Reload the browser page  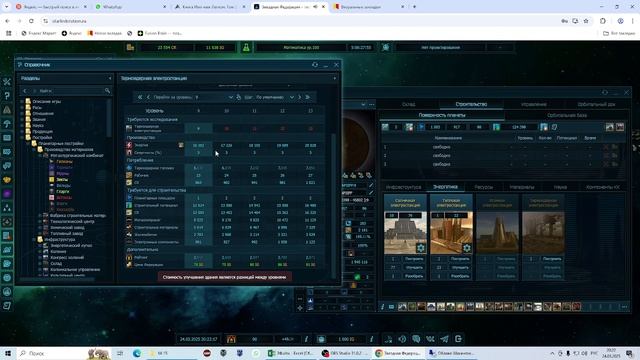coord(31,21)
